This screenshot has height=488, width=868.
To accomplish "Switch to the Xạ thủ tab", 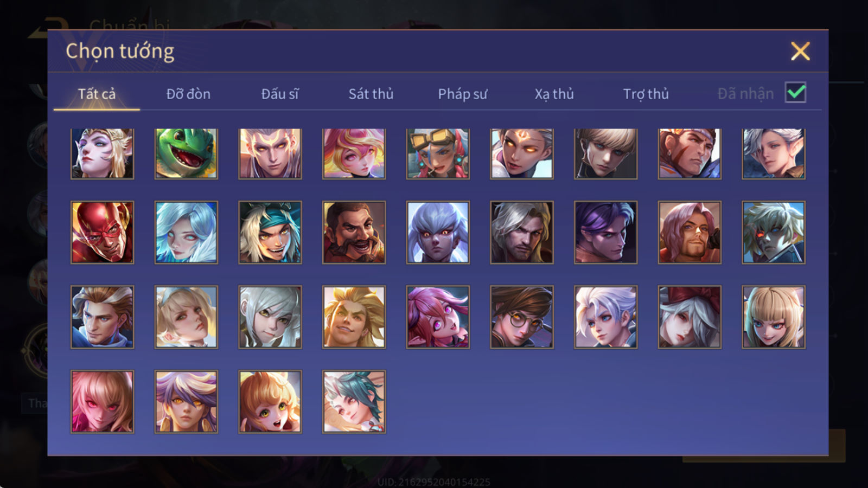I will click(554, 94).
